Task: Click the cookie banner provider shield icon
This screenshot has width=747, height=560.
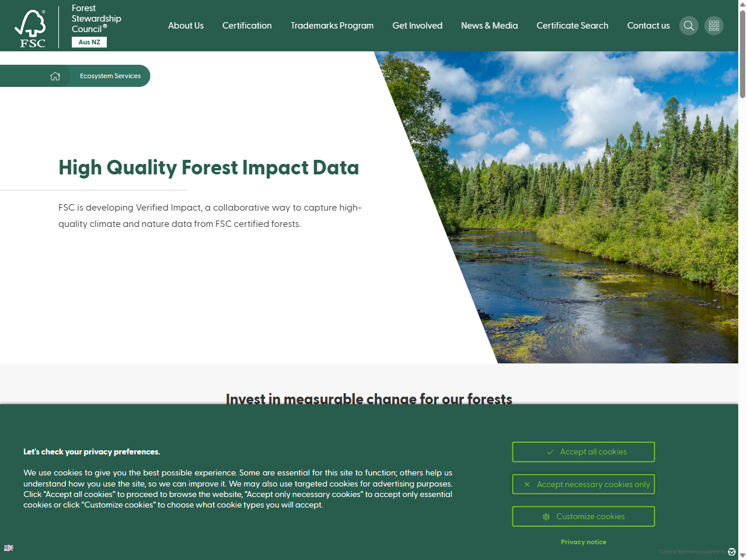Action: [x=732, y=551]
